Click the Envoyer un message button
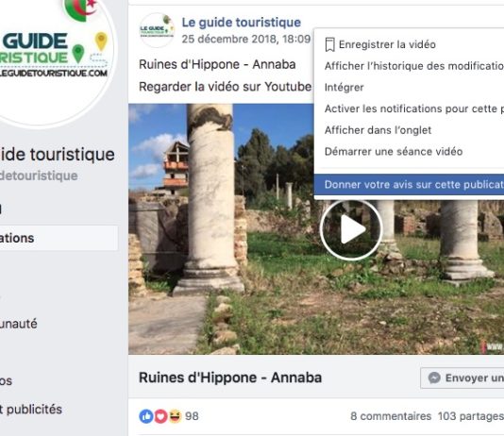This screenshot has width=504, height=436. coord(462,377)
